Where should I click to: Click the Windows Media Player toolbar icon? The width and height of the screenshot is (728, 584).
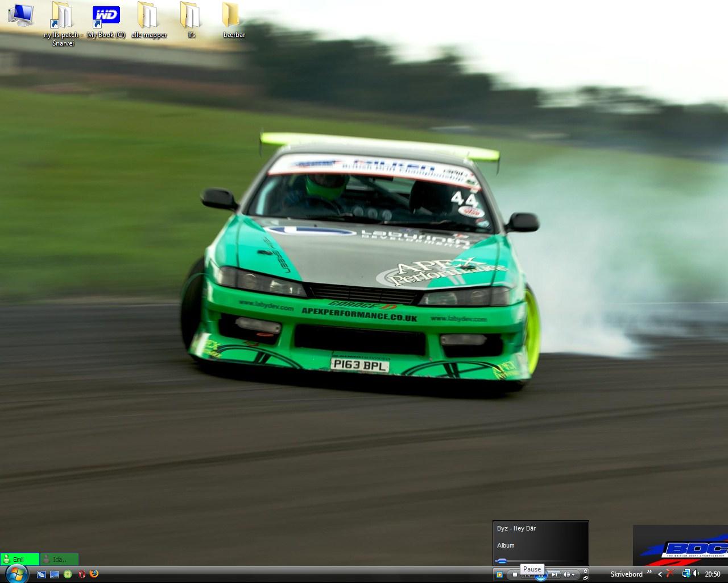pos(499,575)
